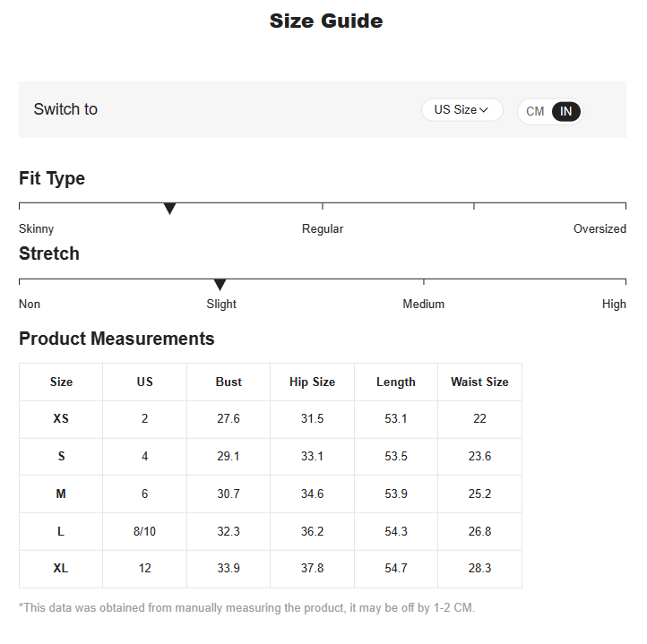This screenshot has height=644, width=647.
Task: Click the Skinny fit label
Action: click(x=36, y=228)
